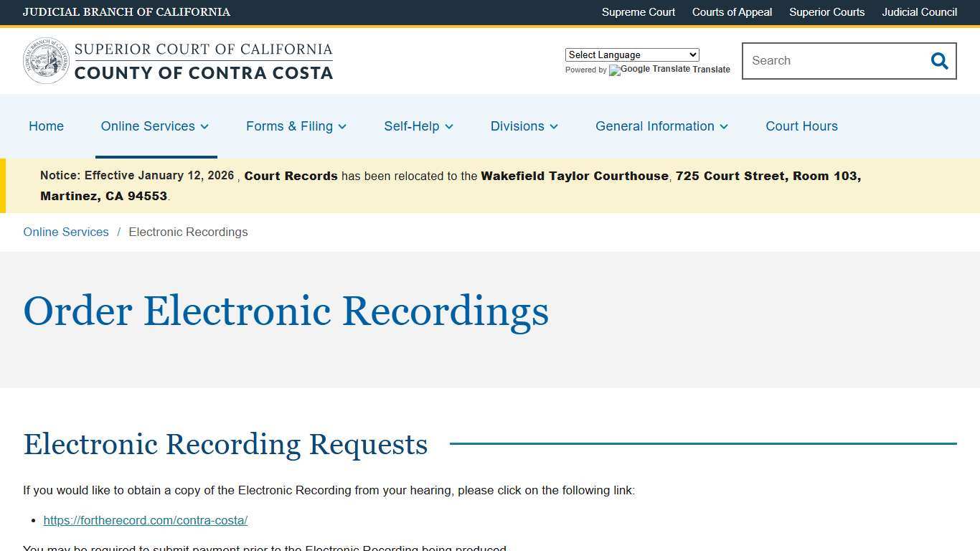Image resolution: width=980 pixels, height=551 pixels.
Task: Click the search magnifying glass icon
Action: click(939, 61)
